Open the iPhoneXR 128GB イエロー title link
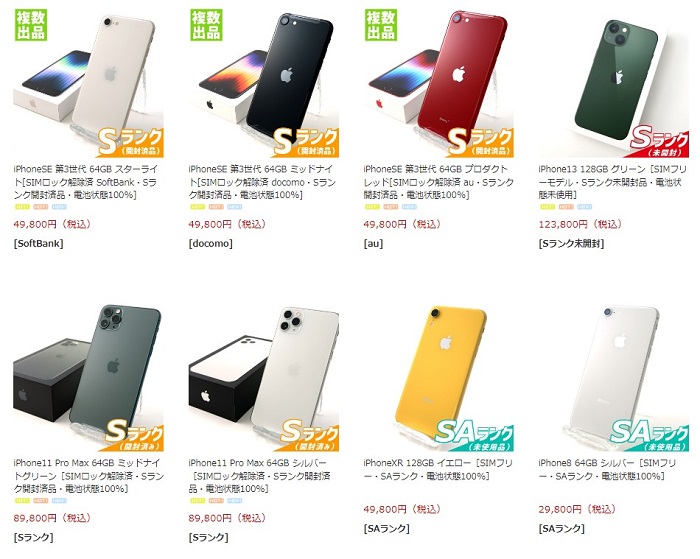This screenshot has width=700, height=559. [x=438, y=470]
